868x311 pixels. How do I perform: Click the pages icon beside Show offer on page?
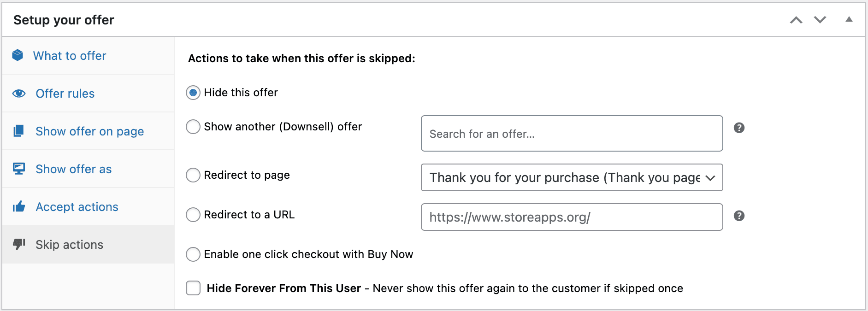(x=18, y=131)
